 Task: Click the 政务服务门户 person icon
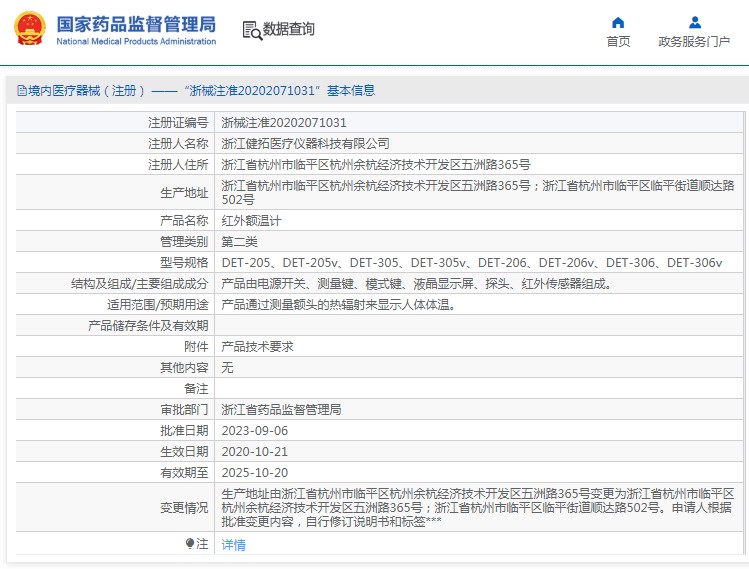(695, 22)
